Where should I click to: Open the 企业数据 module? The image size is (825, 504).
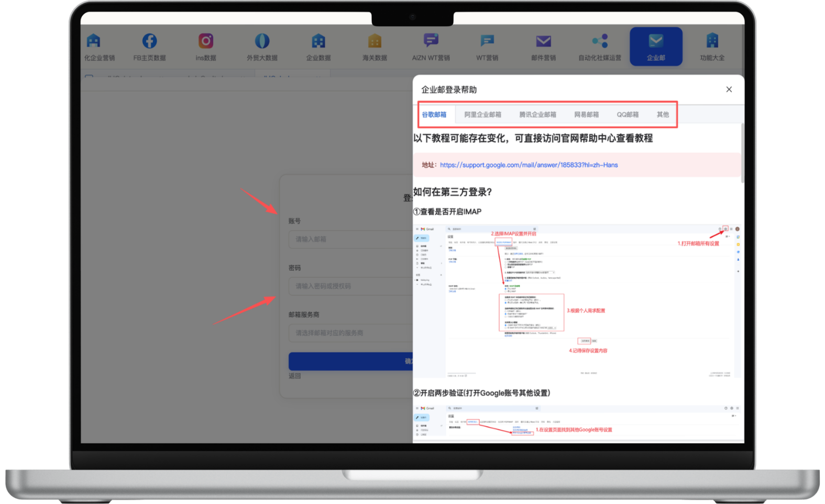[x=318, y=47]
